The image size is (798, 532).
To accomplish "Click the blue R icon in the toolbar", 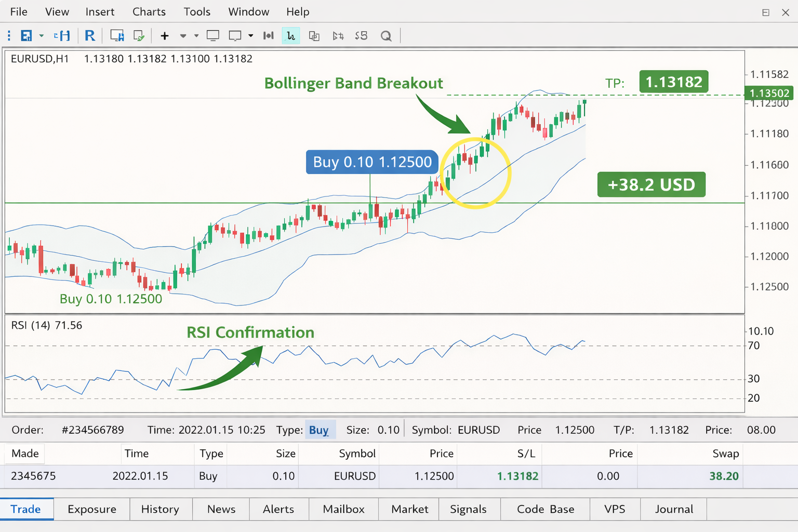I will point(90,36).
